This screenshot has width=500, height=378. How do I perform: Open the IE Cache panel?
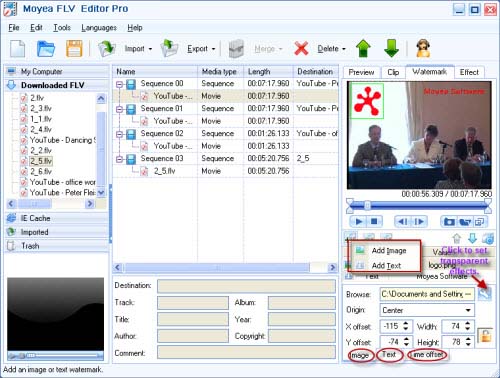tap(57, 218)
